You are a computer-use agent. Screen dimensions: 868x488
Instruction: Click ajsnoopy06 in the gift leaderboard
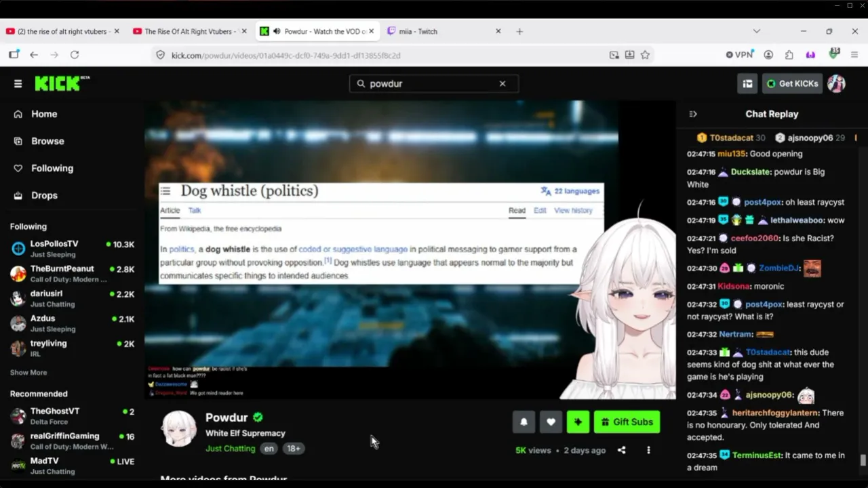[x=810, y=138]
